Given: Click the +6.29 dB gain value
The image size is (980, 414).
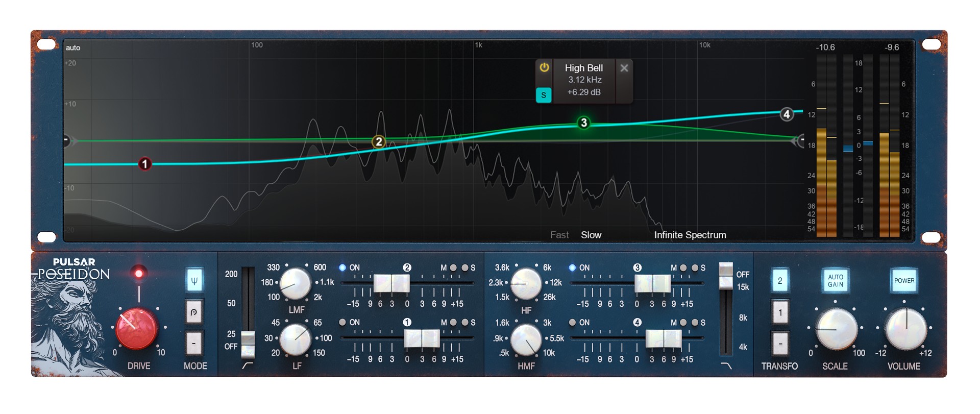Looking at the screenshot, I should click(584, 92).
